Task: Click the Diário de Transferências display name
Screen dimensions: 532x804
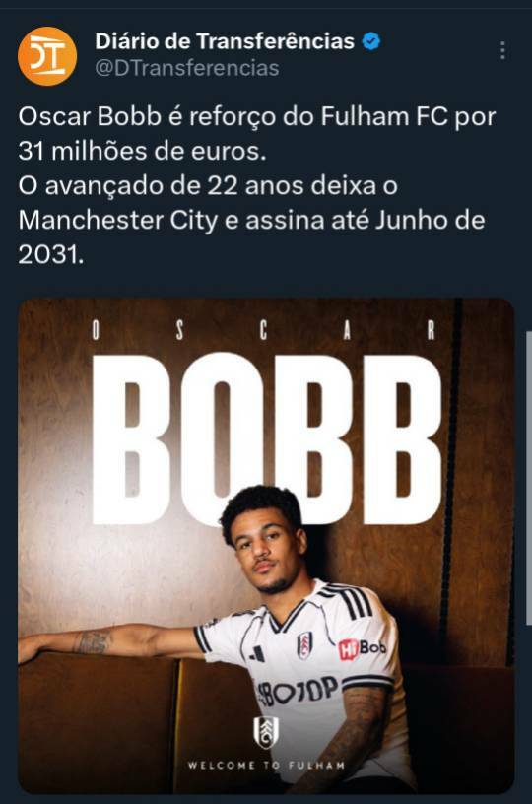Action: 225,41
